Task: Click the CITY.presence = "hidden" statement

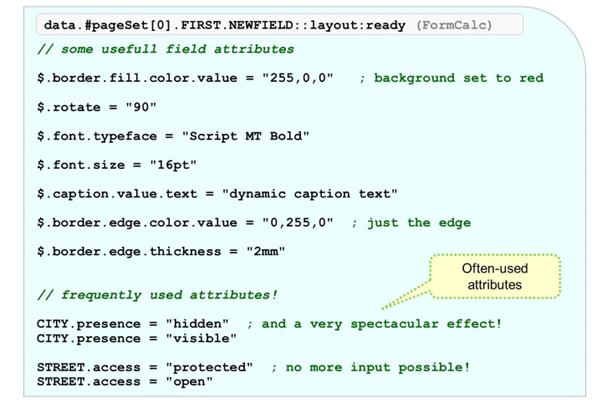Action: [x=133, y=324]
